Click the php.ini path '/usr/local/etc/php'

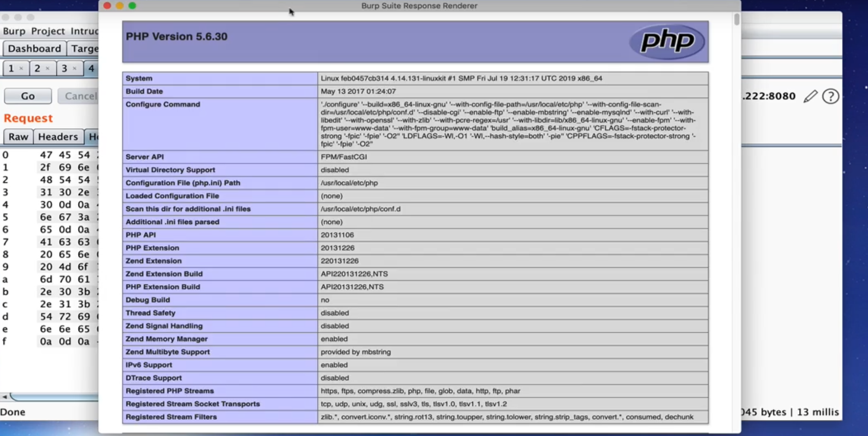pyautogui.click(x=349, y=183)
